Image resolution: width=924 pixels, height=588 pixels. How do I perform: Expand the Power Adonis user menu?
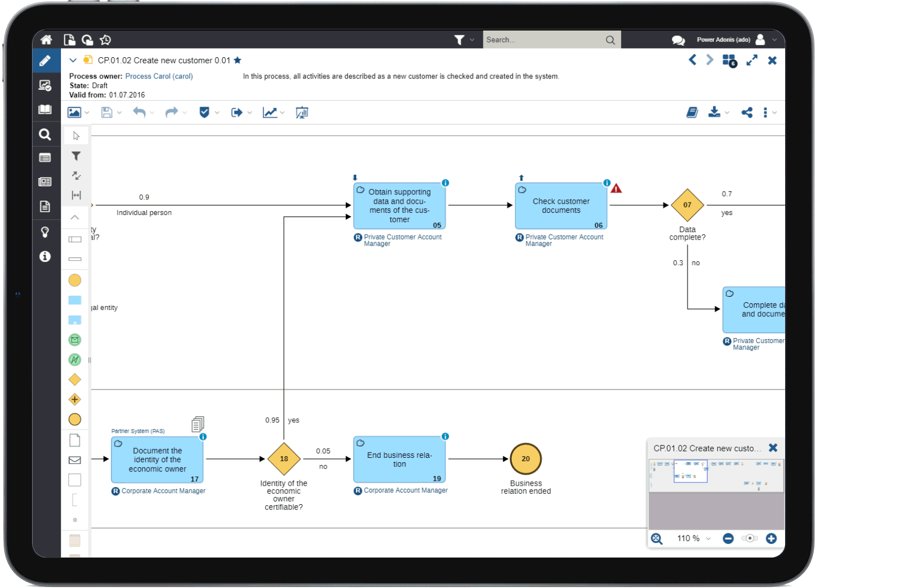(x=774, y=40)
